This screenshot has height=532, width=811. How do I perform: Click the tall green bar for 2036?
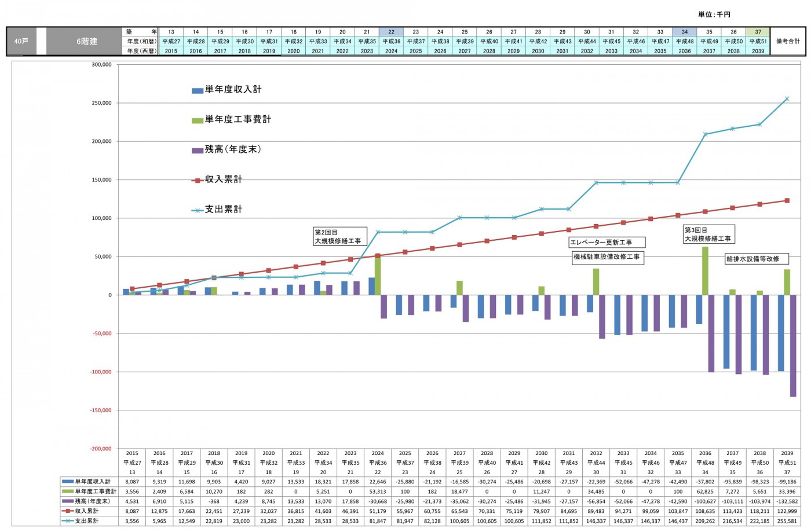[705, 271]
